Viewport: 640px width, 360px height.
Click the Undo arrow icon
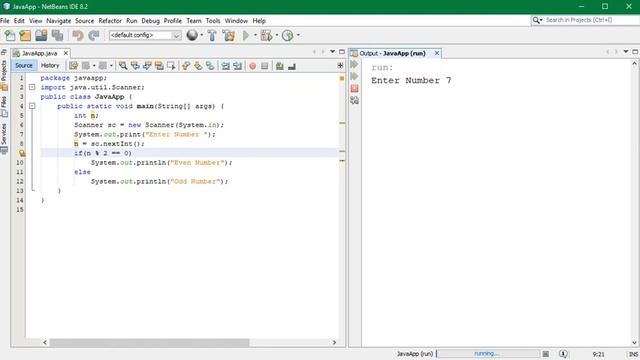click(78, 36)
